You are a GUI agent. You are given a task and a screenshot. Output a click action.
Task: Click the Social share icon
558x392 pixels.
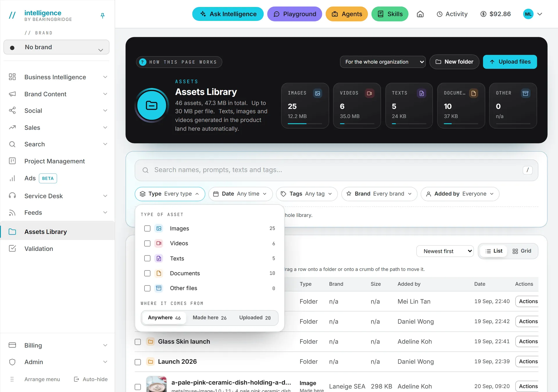coord(12,110)
